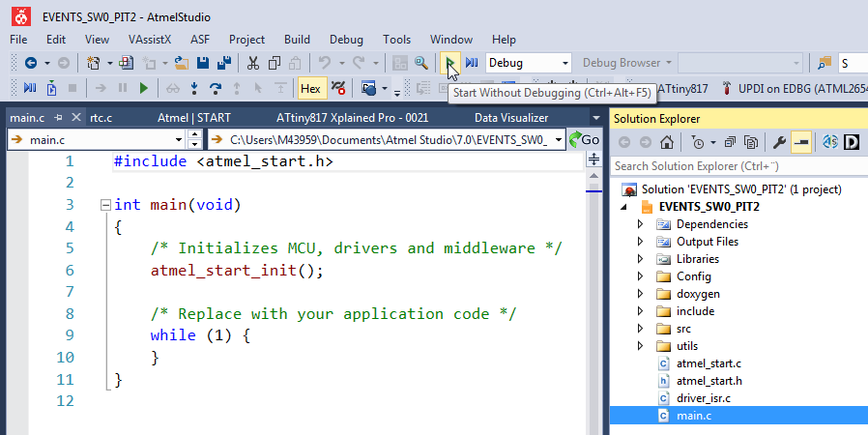Select driver_isr.c in Solution Explorer
Image resolution: width=868 pixels, height=435 pixels.
[703, 398]
